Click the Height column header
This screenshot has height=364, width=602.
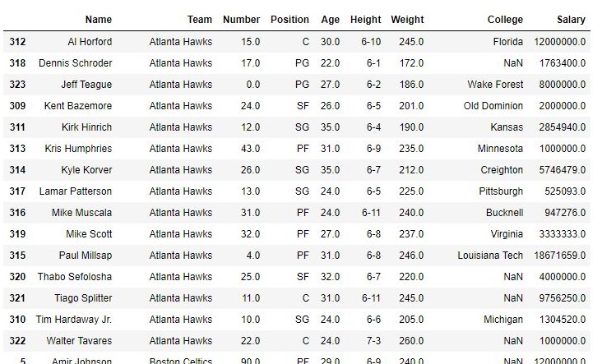coord(365,20)
